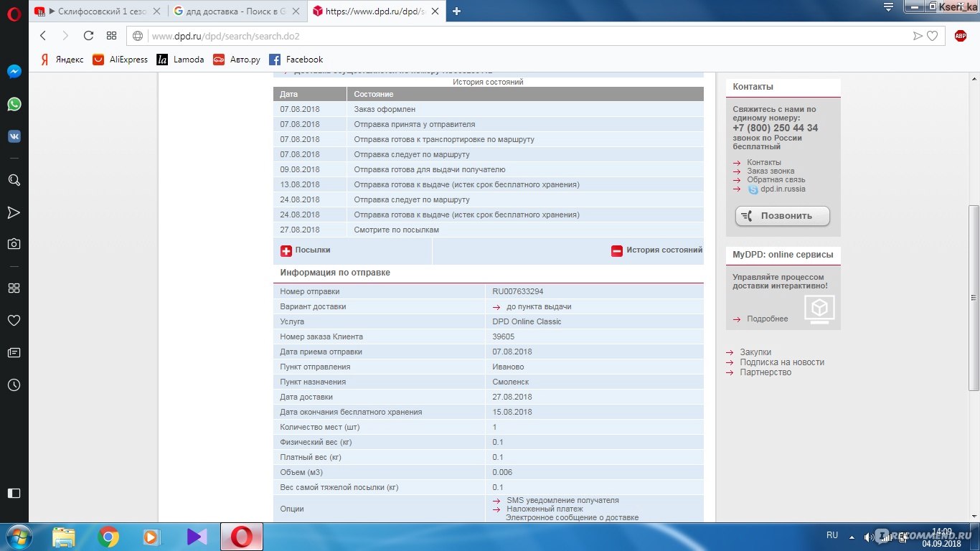Open the Windows Start menu
The height and width of the screenshot is (551, 980).
tap(18, 537)
